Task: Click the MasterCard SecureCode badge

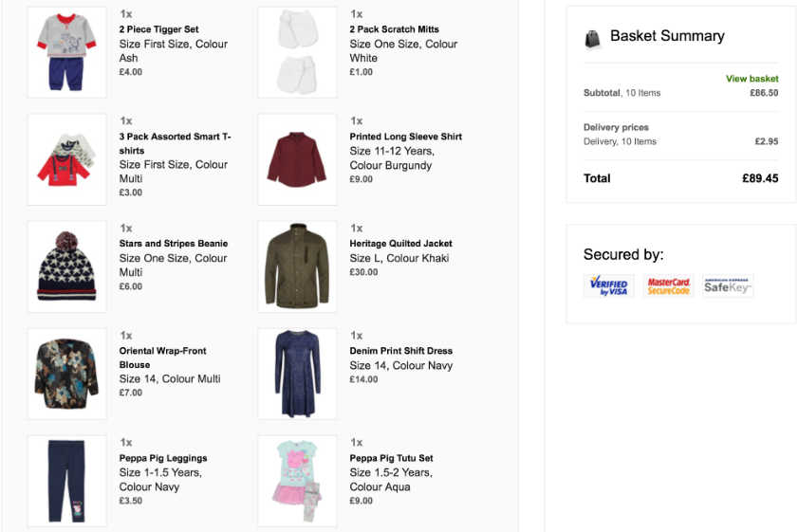Action: tap(668, 285)
